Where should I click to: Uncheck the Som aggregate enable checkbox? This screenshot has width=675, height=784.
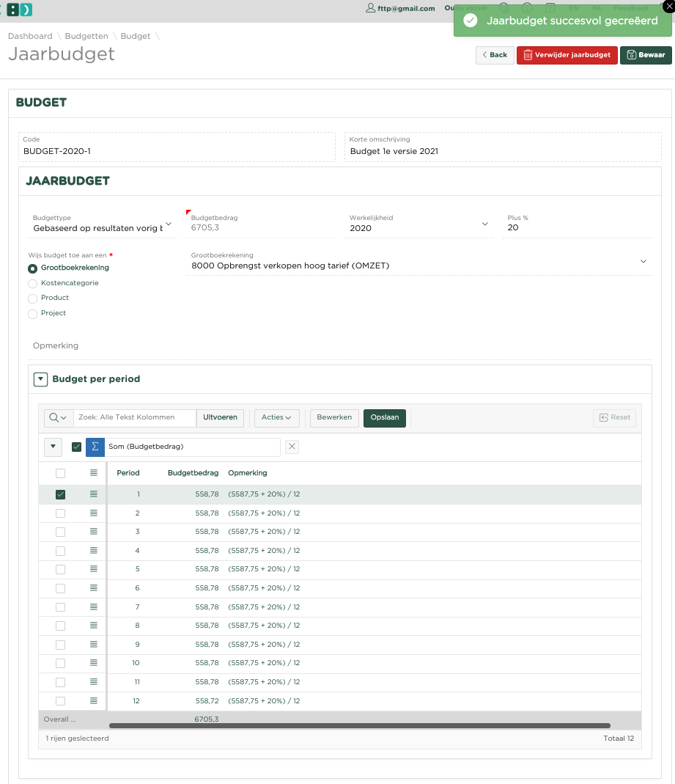point(76,447)
